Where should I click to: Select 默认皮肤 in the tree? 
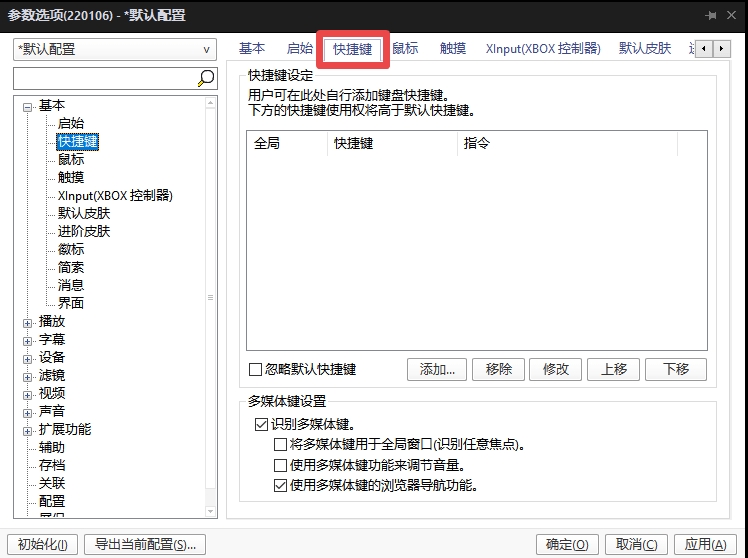[x=84, y=213]
